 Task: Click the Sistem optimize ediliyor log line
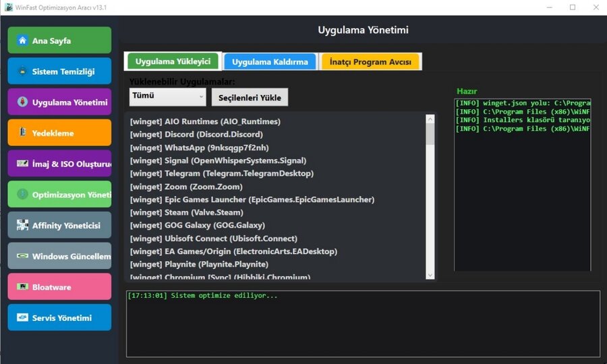point(202,295)
